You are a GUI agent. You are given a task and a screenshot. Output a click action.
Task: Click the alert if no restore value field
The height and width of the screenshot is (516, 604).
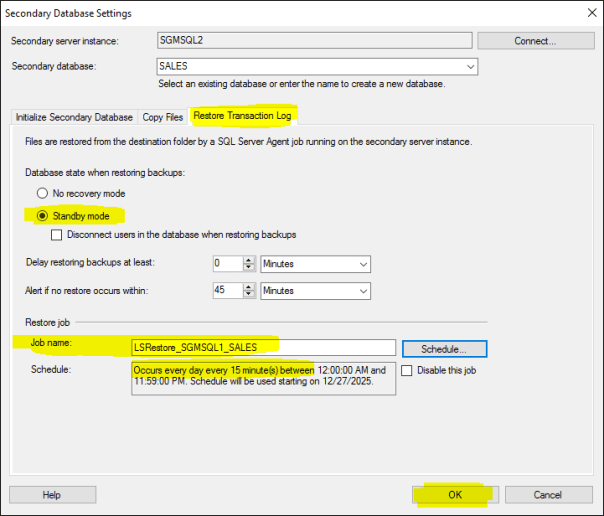(227, 291)
